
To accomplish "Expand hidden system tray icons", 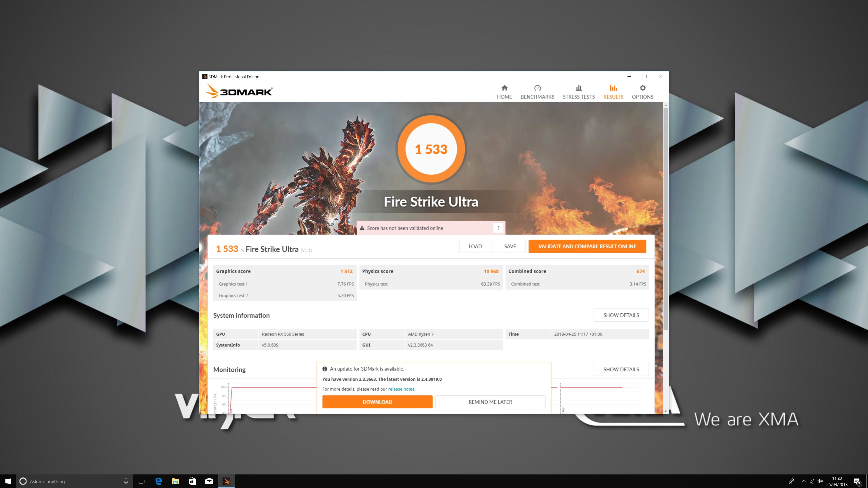I will coord(804,481).
